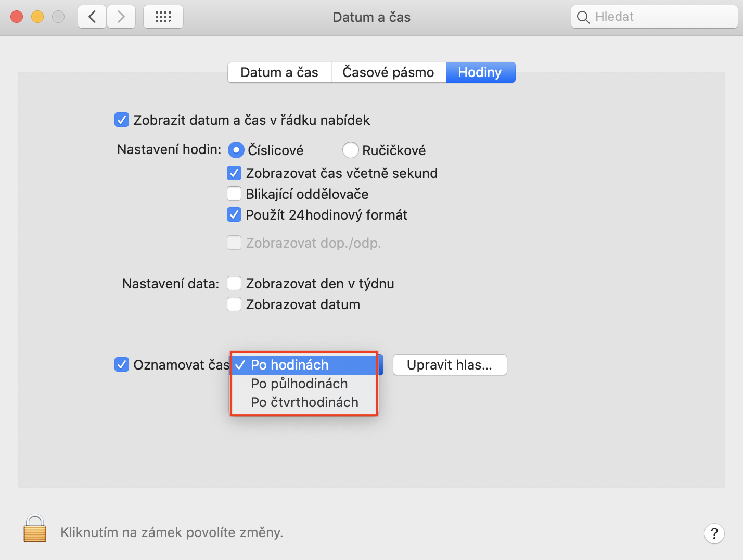
Task: Click the Upravit hlas... button
Action: (x=450, y=365)
